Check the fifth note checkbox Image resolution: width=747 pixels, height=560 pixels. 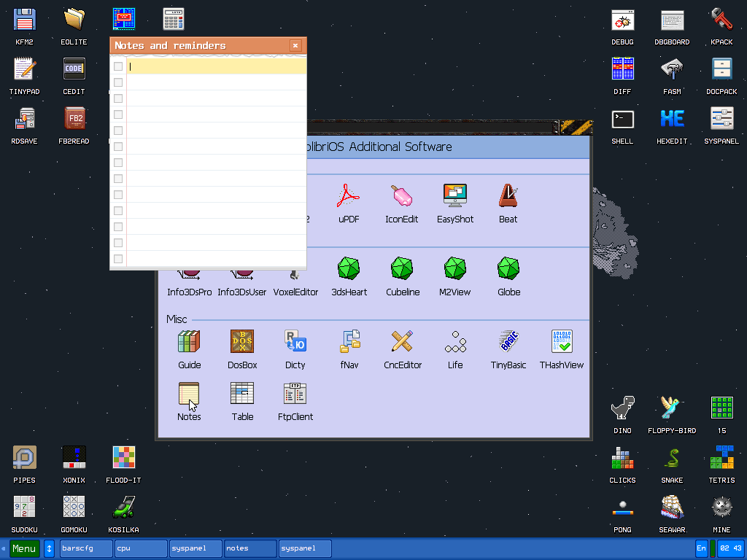tap(118, 131)
